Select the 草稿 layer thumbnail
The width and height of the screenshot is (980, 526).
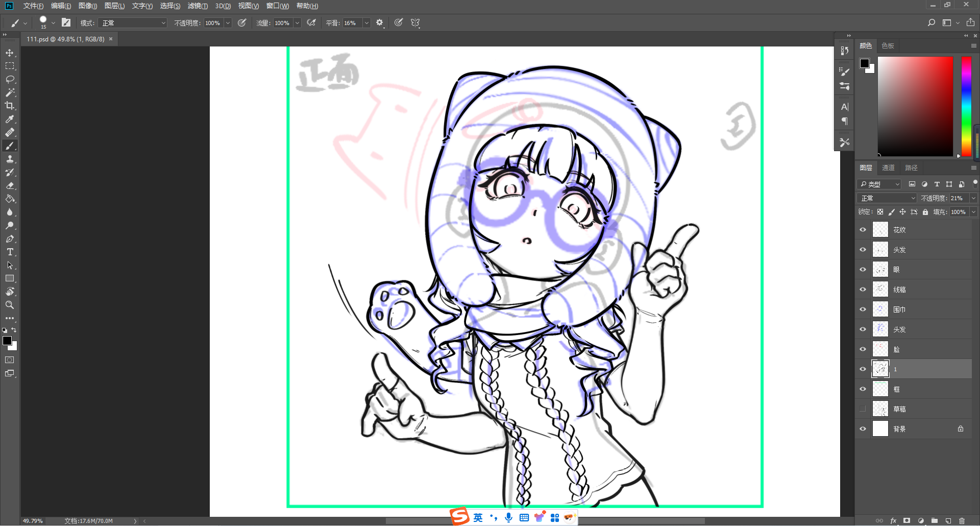(880, 409)
